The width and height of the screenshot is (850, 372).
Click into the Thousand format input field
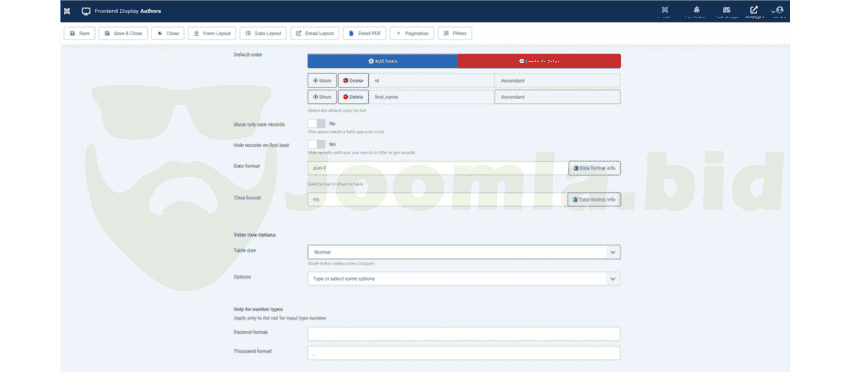(464, 353)
